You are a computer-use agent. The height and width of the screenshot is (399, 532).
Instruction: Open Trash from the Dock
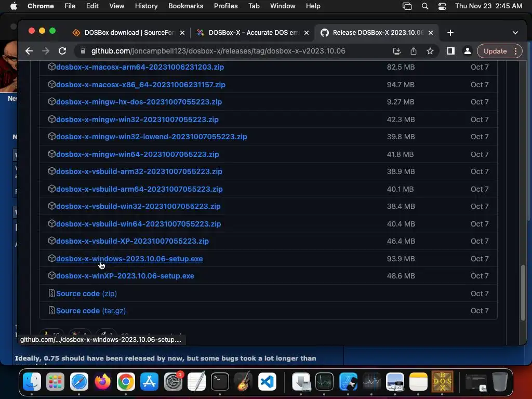[x=500, y=382]
